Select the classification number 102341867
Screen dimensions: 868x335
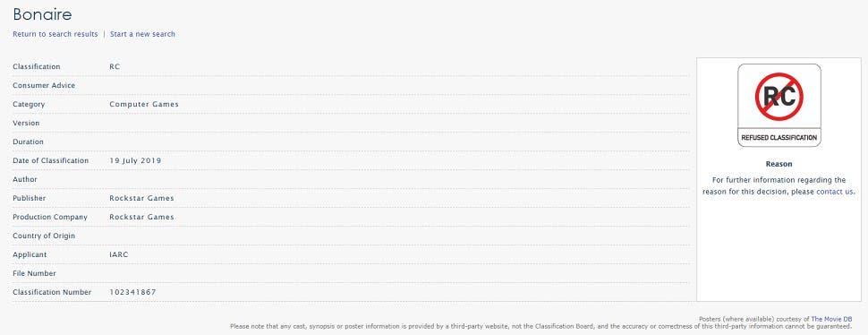[132, 292]
